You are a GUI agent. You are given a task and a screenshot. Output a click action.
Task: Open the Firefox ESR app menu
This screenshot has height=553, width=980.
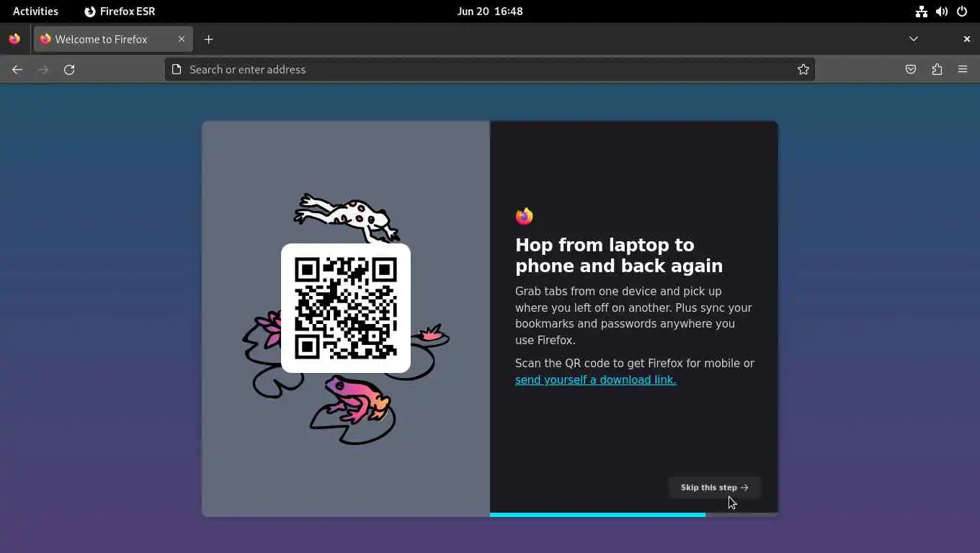pyautogui.click(x=120, y=12)
